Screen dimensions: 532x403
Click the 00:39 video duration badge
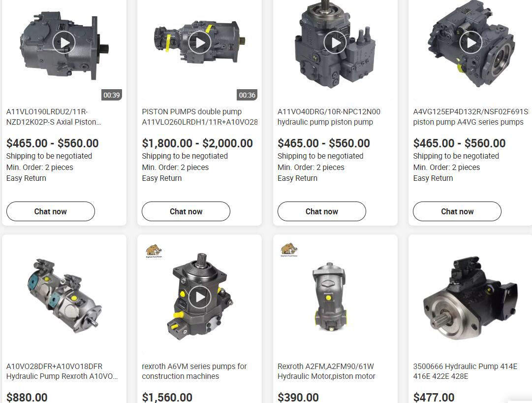pos(112,95)
